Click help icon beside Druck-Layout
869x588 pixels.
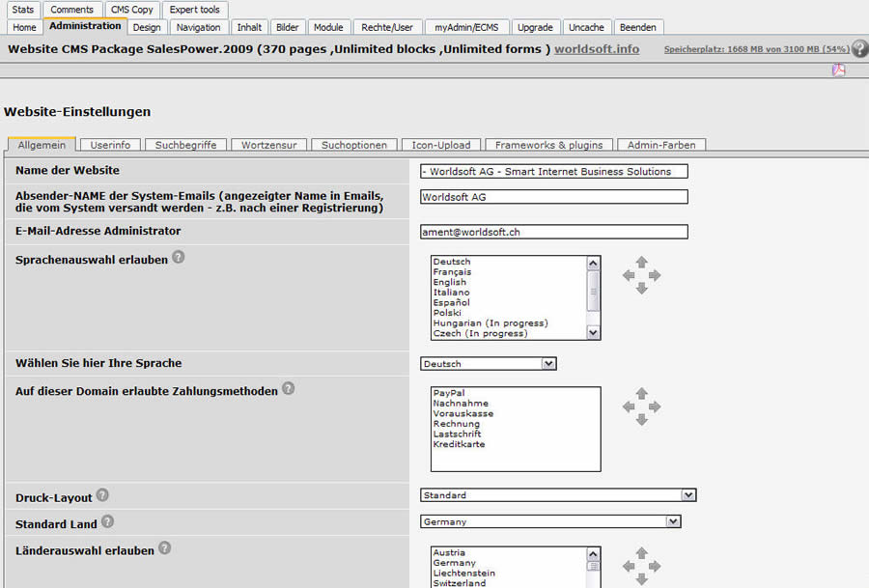102,496
